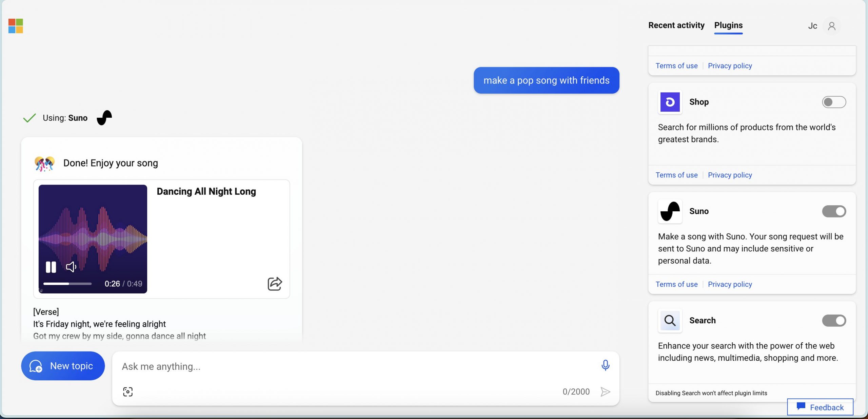This screenshot has height=419, width=868.
Task: Use the microphone for voice input
Action: click(x=605, y=365)
